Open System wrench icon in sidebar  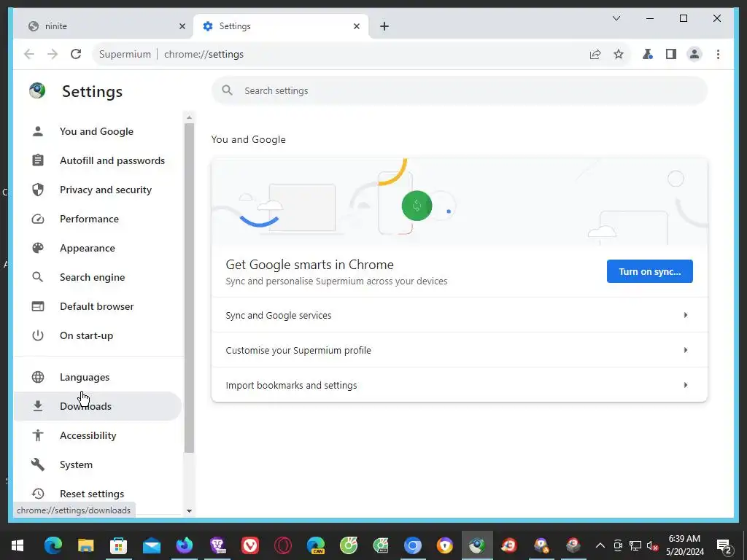coord(38,464)
